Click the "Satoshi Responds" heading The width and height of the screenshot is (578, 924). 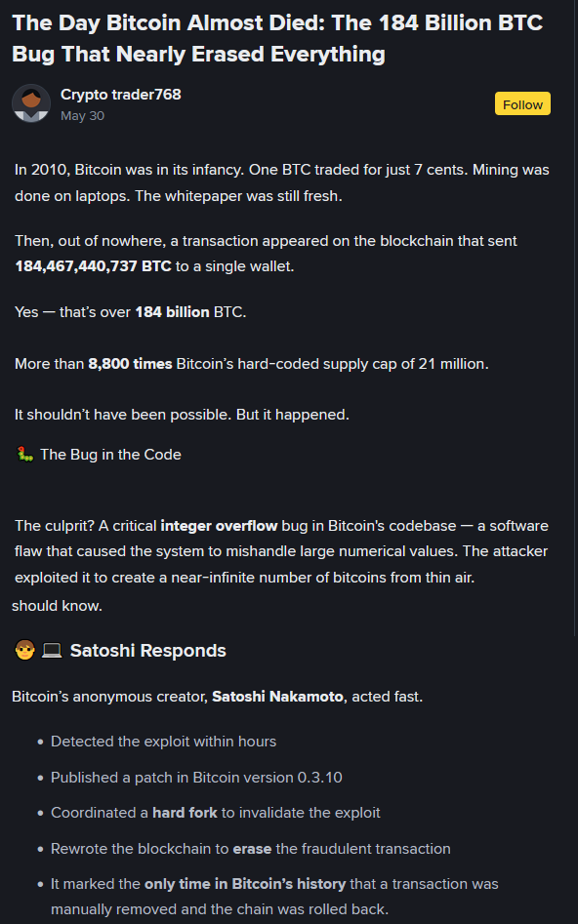[148, 651]
